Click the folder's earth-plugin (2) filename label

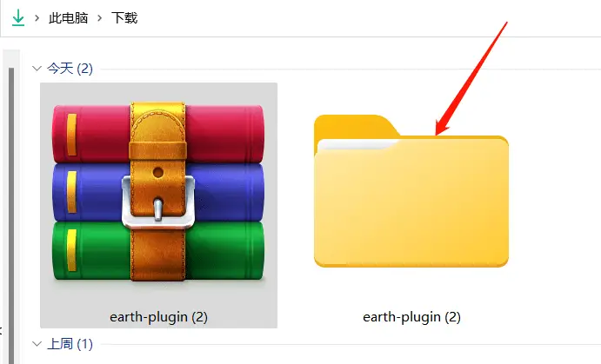click(411, 317)
